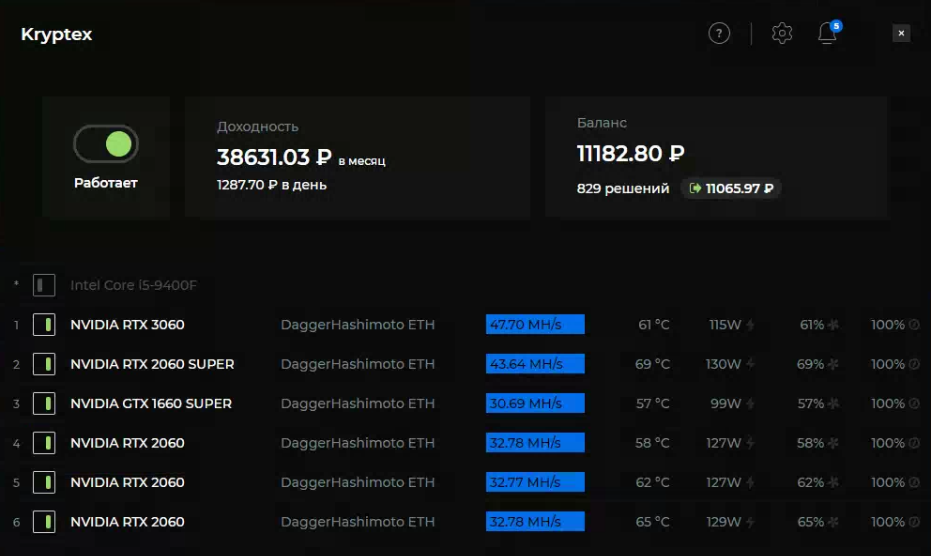Open the help question mark icon
This screenshot has height=556, width=931.
click(719, 33)
